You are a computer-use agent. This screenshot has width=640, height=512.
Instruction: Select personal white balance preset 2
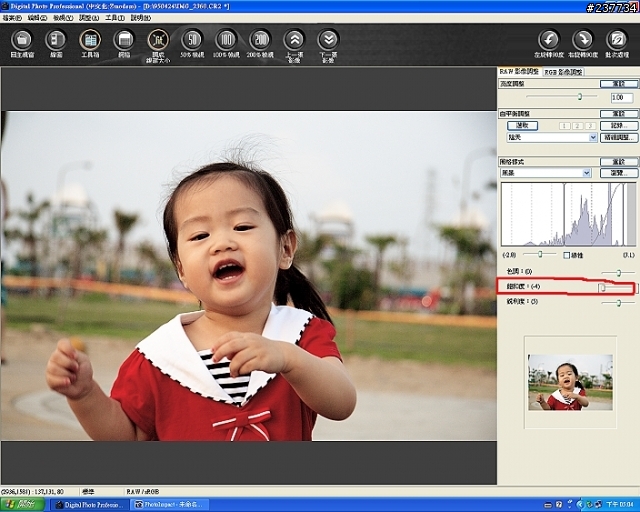[x=578, y=126]
